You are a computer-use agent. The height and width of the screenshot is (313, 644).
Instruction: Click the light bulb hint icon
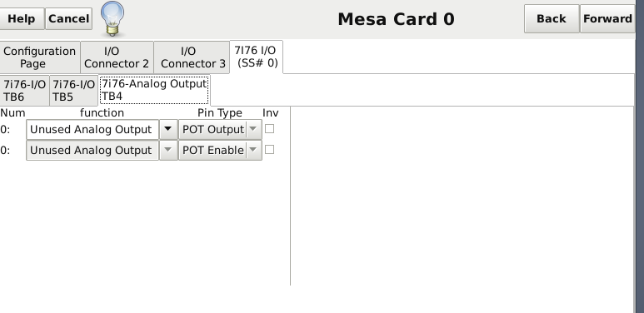pyautogui.click(x=112, y=19)
